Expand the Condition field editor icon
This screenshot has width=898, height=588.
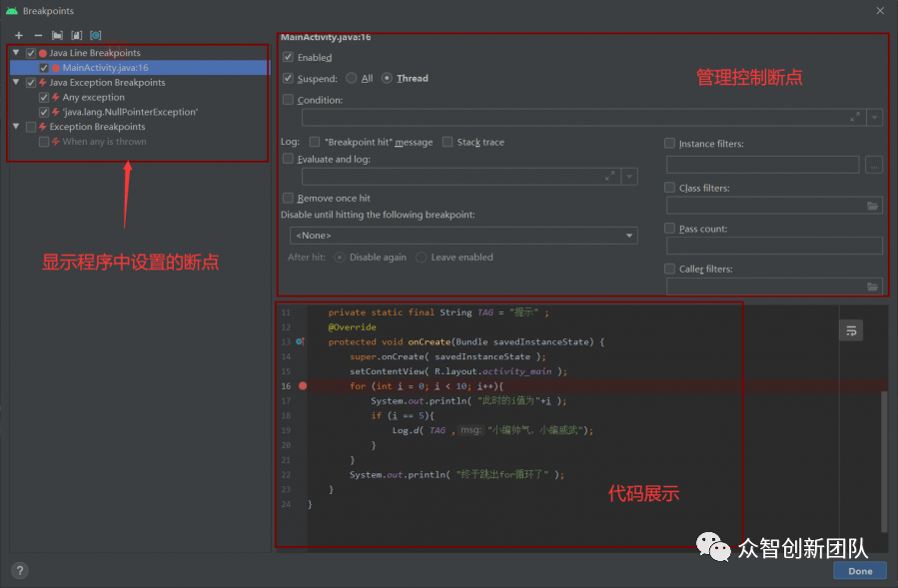855,117
